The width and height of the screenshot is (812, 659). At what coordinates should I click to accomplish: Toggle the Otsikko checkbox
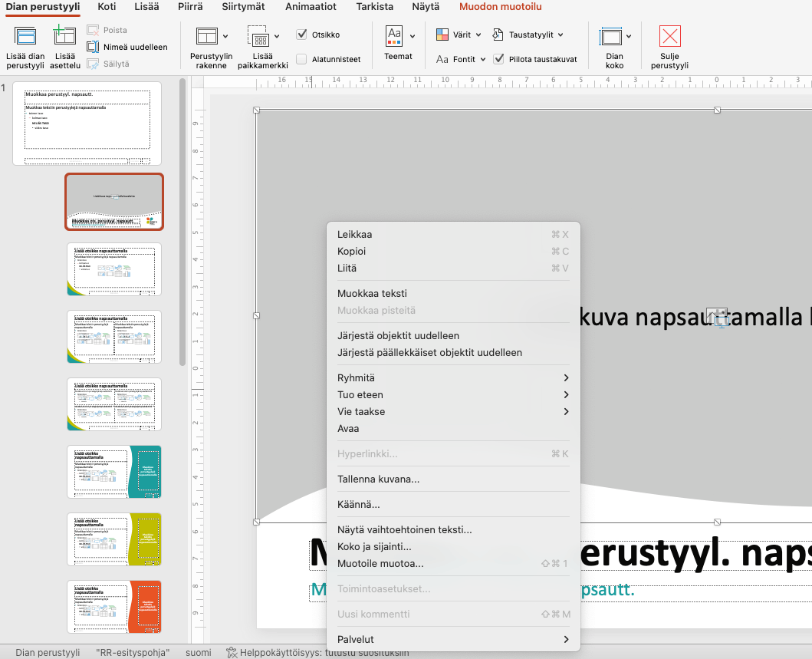(x=301, y=35)
